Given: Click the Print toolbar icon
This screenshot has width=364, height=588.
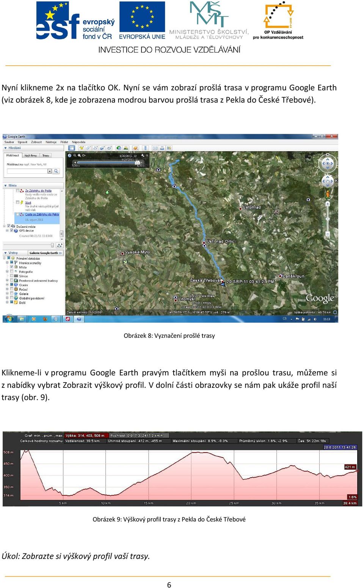Looking at the screenshot, I should (x=162, y=148).
